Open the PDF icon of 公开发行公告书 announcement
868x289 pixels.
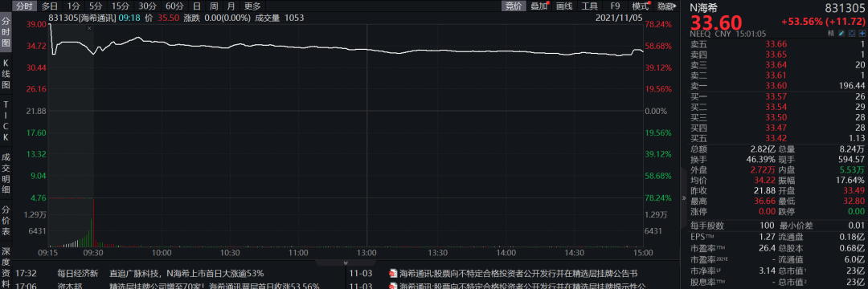393,274
